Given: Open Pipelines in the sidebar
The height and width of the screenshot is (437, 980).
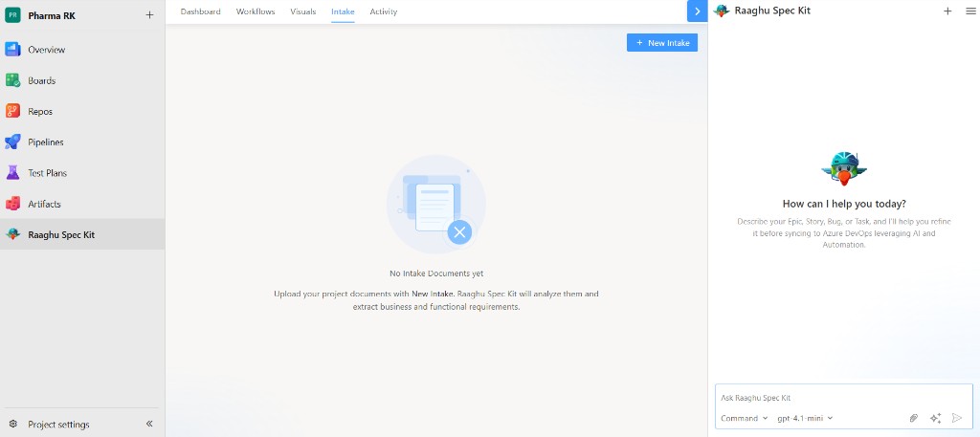Looking at the screenshot, I should [82, 142].
